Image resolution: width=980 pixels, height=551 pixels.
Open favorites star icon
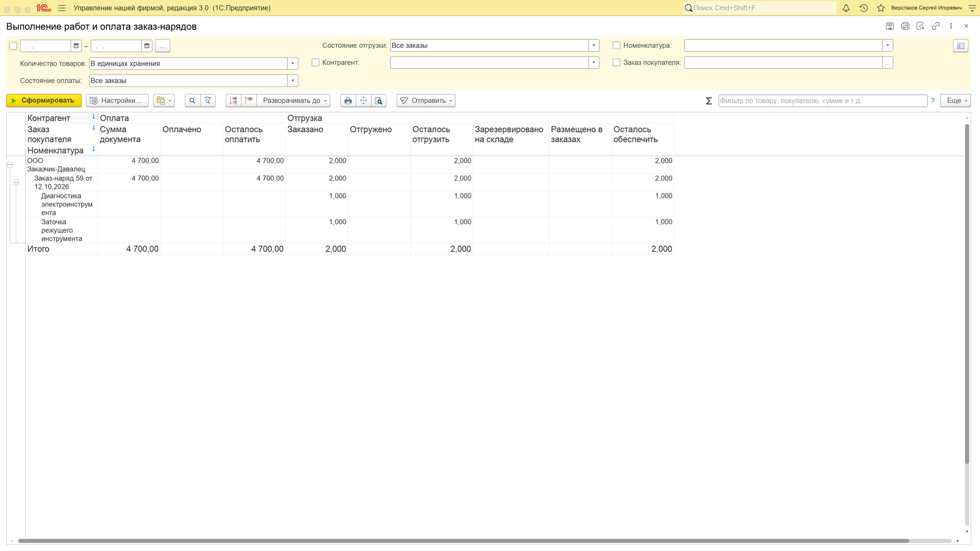click(x=881, y=8)
